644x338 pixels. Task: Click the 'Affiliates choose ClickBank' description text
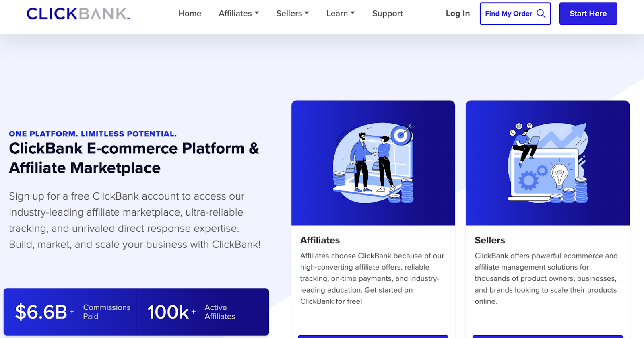372,278
